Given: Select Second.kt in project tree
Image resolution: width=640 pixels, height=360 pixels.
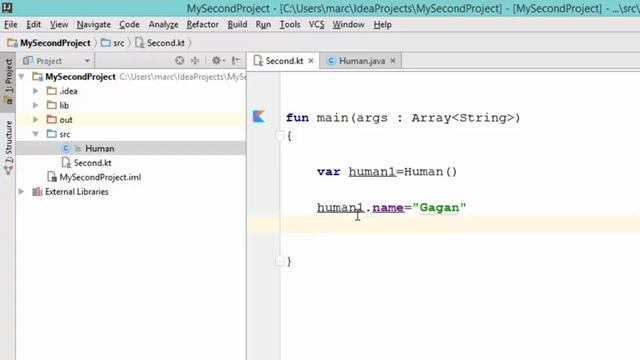Looking at the screenshot, I should (x=131, y=162).
